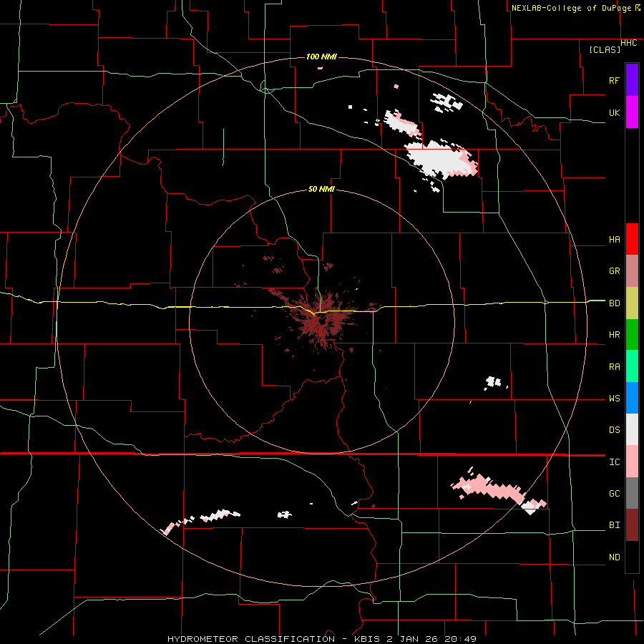The width and height of the screenshot is (644, 644).
Task: Click the brown BI legend swatch
Action: click(x=632, y=525)
